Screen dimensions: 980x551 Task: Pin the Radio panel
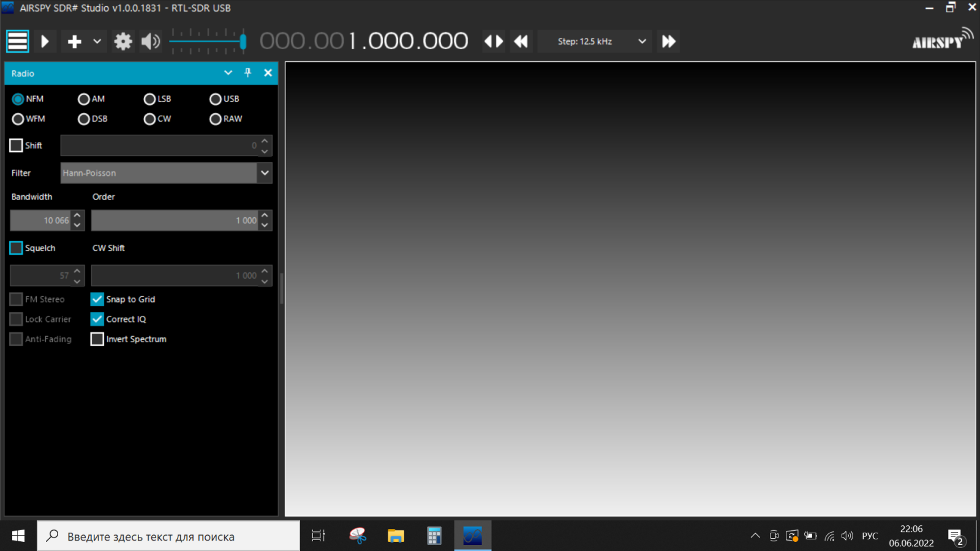(x=248, y=73)
